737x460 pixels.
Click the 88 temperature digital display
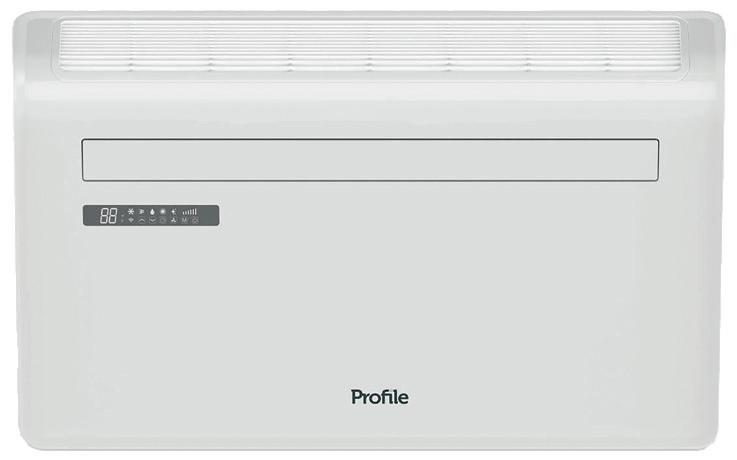109,216
